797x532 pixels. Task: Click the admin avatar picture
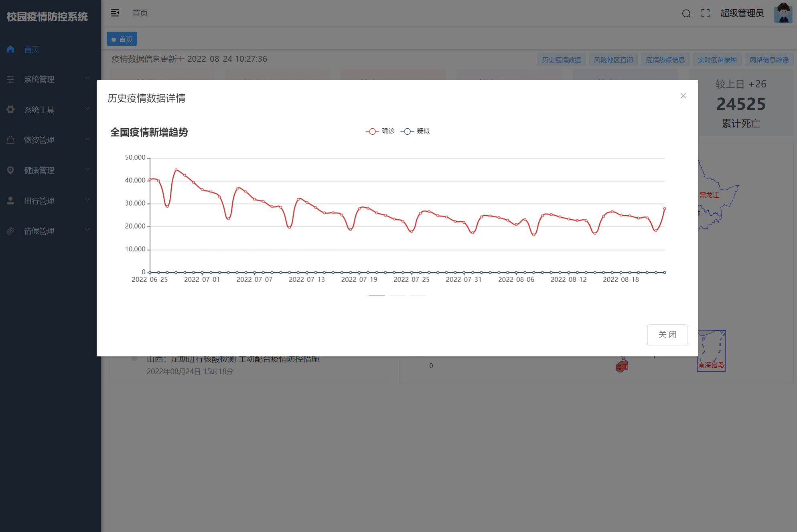coord(783,13)
